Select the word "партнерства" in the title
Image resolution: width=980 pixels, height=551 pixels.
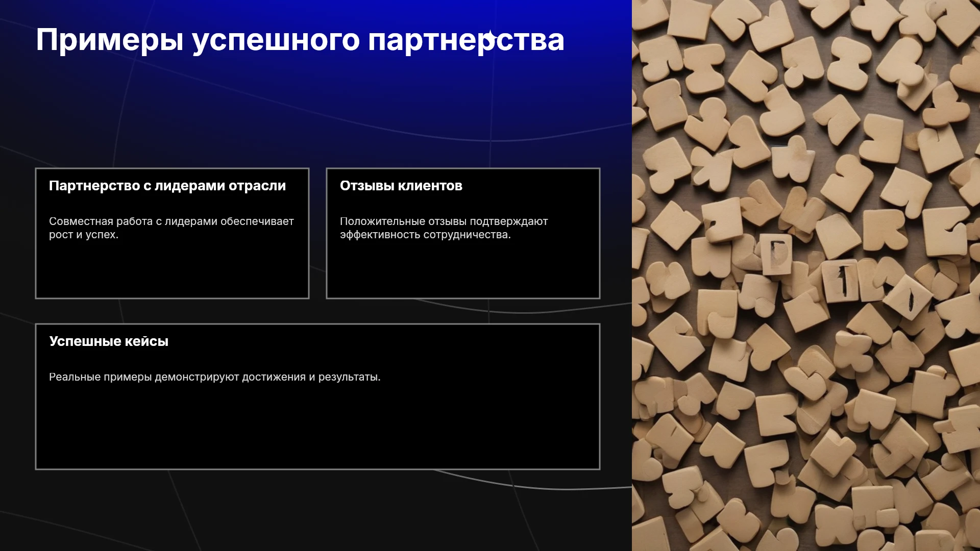pyautogui.click(x=466, y=40)
